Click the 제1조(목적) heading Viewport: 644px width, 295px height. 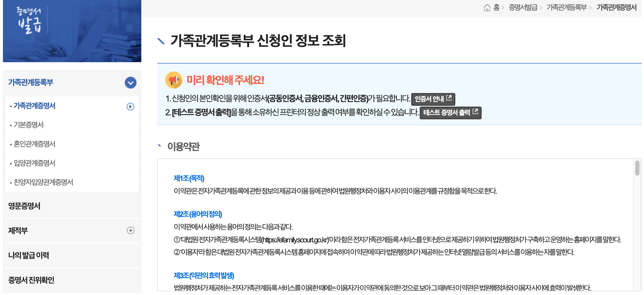pyautogui.click(x=189, y=178)
